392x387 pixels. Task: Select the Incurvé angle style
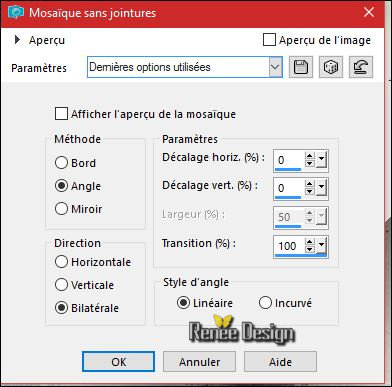coord(265,303)
